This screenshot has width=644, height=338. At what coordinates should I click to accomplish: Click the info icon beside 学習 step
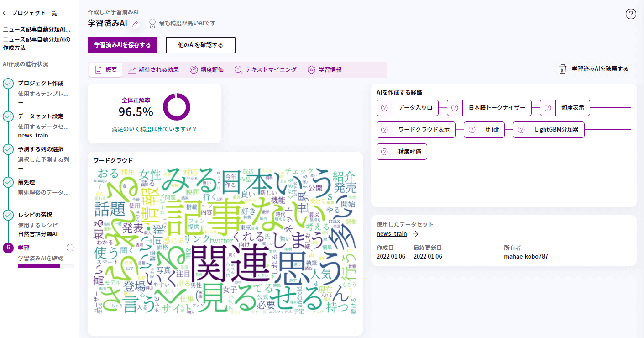click(x=70, y=248)
